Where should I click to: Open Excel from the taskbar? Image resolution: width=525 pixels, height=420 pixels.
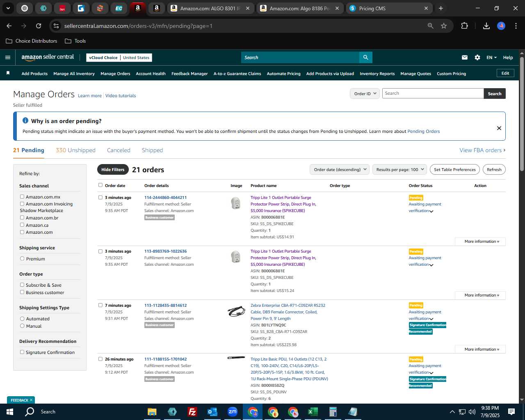coord(313,412)
